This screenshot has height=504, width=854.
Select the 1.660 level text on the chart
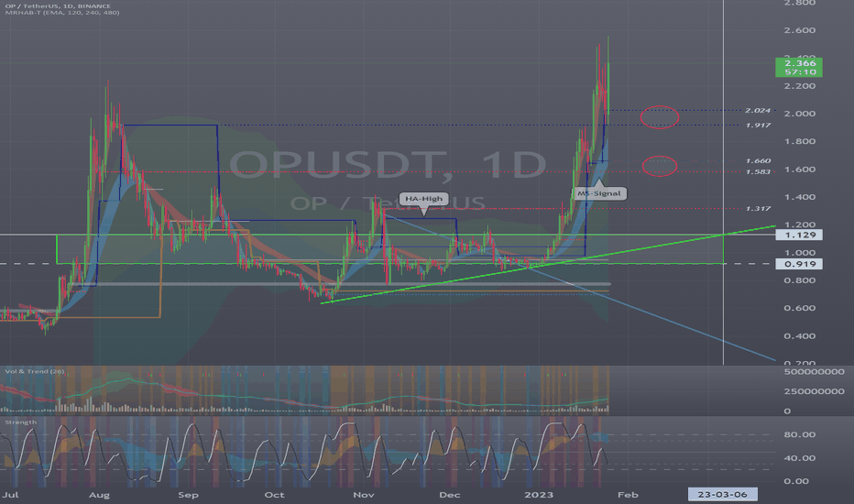coord(758,161)
